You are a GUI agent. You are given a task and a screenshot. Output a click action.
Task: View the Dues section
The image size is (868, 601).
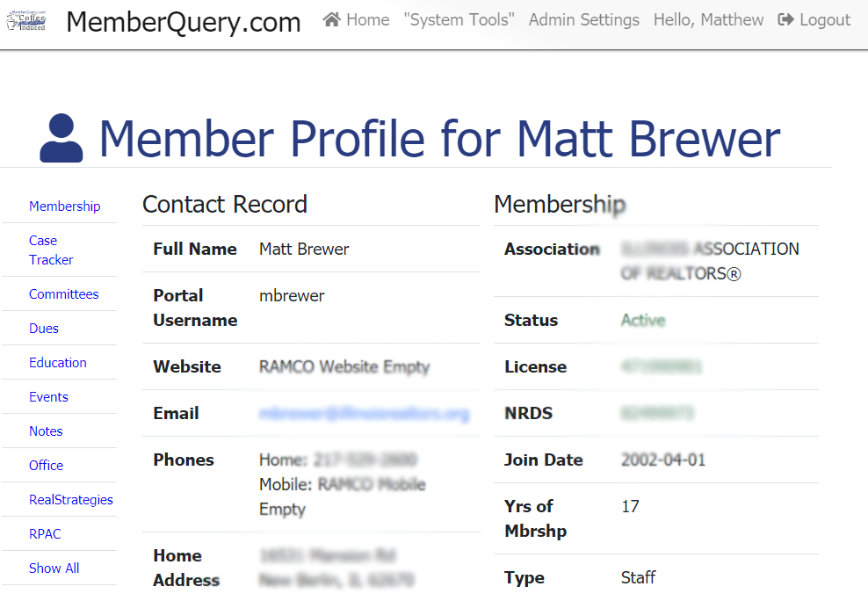(44, 329)
